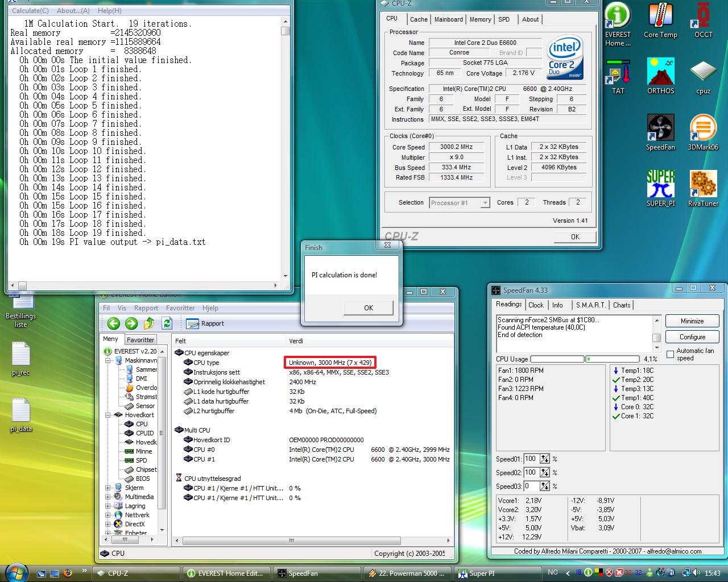Expand quick launch overflow chevron on taskbar
Screen dimensions: 728x582
click(x=85, y=571)
